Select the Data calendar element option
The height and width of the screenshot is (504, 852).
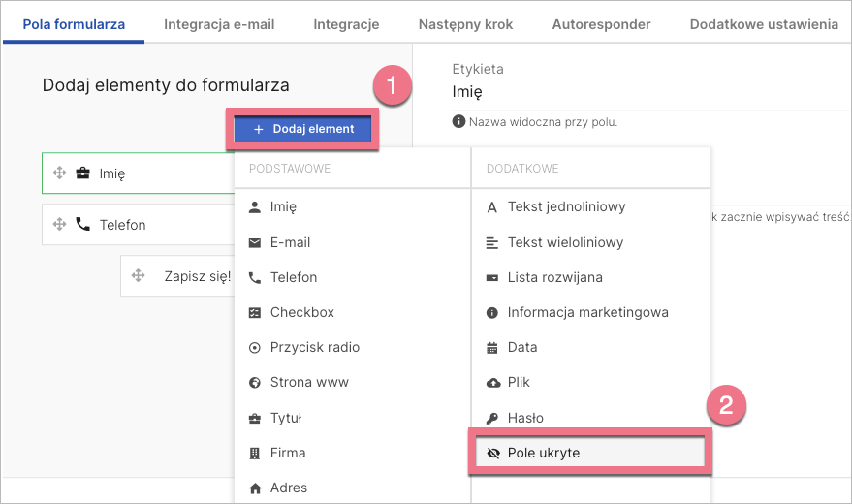[x=521, y=347]
